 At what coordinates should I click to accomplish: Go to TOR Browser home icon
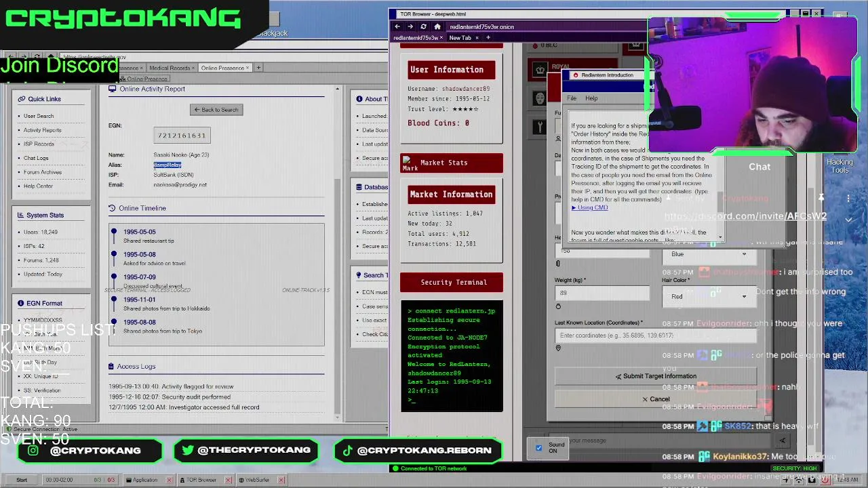coord(437,26)
